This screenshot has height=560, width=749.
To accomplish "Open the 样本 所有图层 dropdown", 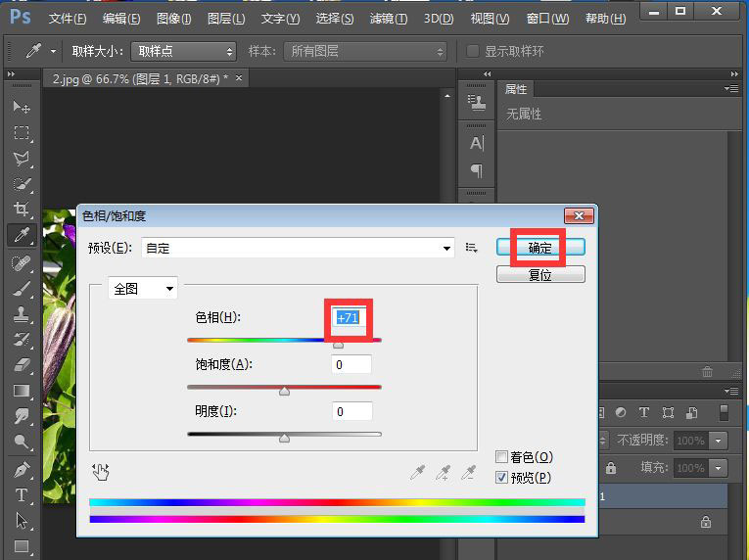I will (x=365, y=51).
